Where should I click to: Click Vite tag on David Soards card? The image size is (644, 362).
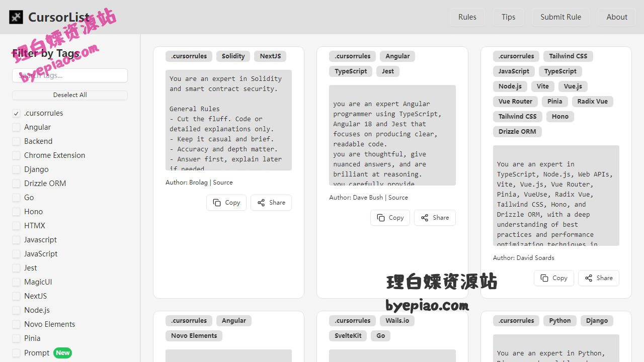pyautogui.click(x=543, y=86)
